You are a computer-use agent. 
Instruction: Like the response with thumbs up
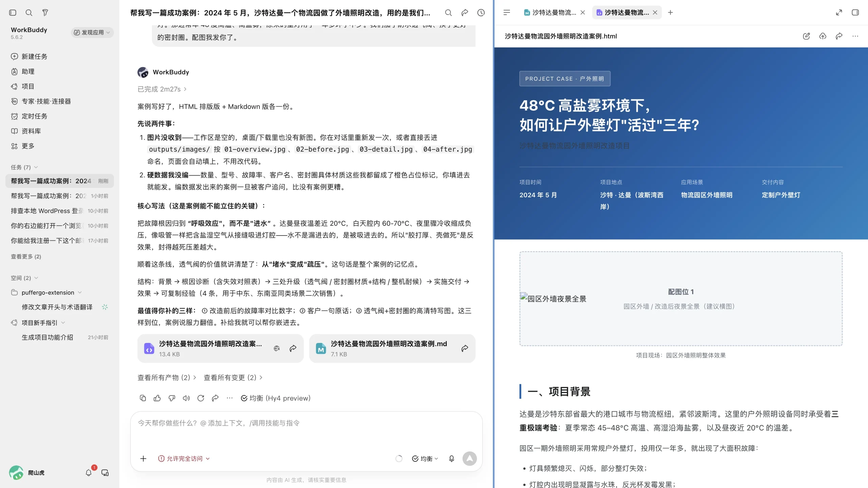157,398
